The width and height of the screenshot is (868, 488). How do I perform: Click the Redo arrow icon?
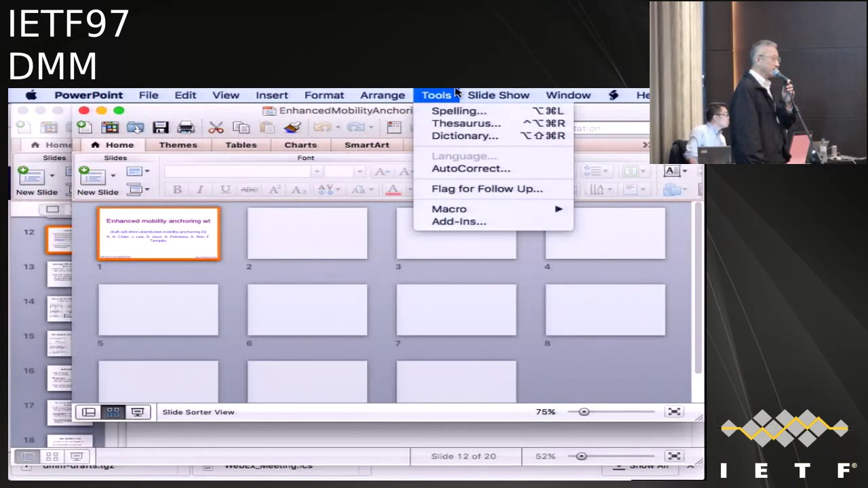tap(355, 127)
